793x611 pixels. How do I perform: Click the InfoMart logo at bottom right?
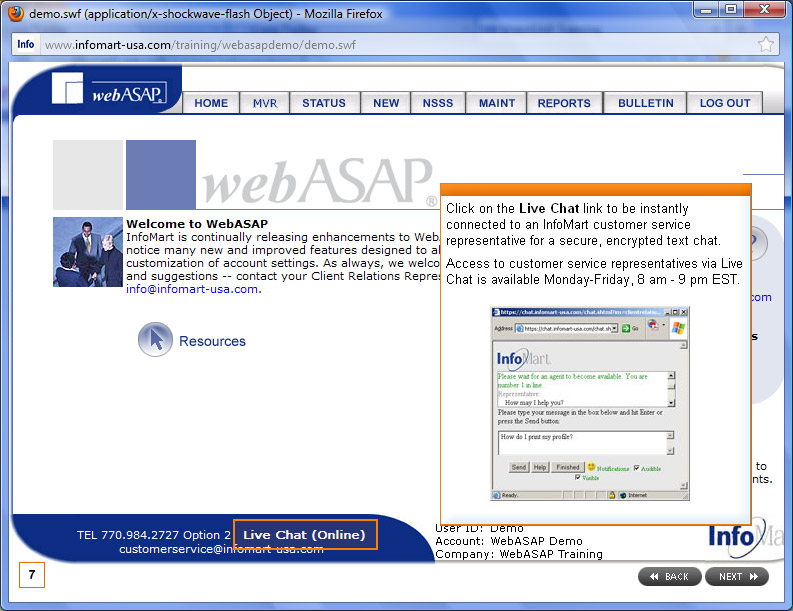pyautogui.click(x=745, y=538)
